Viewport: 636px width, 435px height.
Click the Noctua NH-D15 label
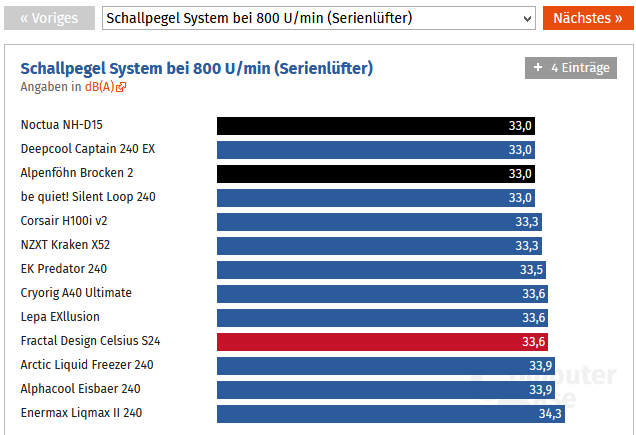[62, 125]
